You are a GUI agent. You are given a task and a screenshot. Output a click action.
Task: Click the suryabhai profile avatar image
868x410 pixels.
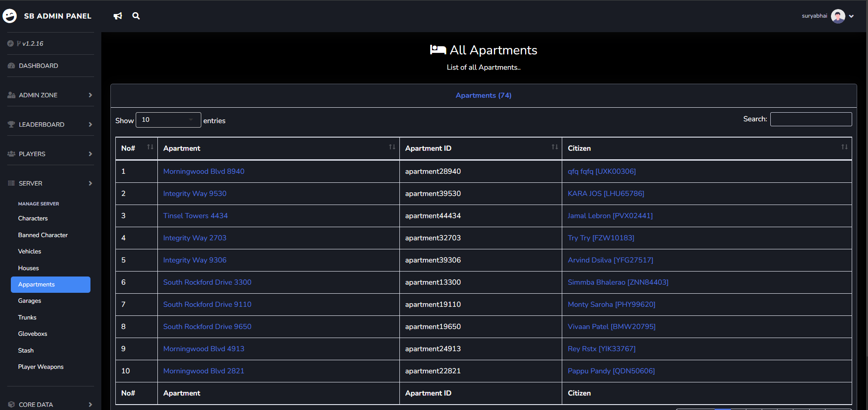838,16
